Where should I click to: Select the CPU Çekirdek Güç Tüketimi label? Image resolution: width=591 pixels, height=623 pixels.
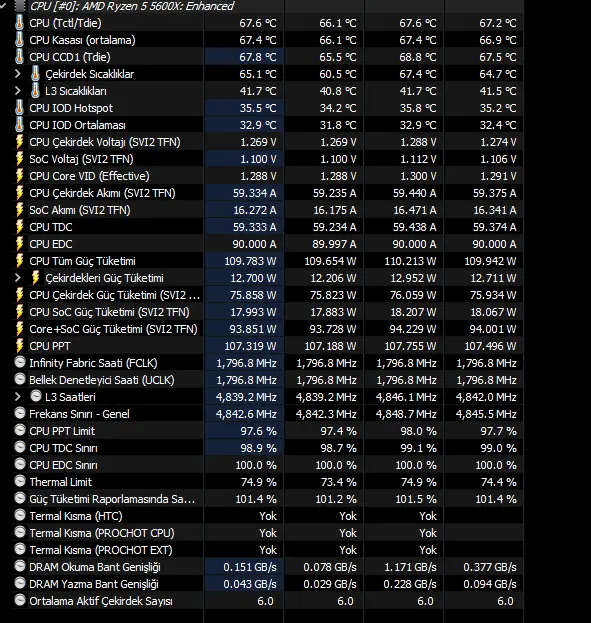(x=114, y=295)
